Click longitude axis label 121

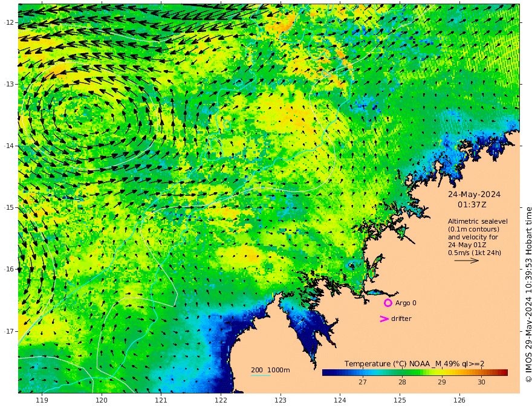pyautogui.click(x=161, y=401)
